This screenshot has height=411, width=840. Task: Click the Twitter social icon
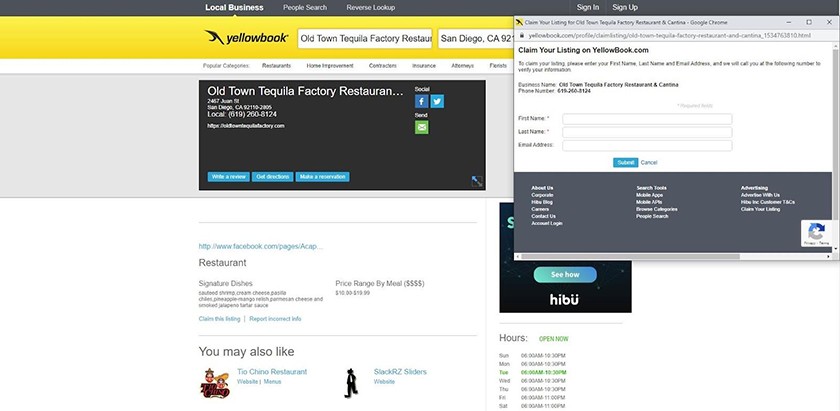tap(437, 101)
